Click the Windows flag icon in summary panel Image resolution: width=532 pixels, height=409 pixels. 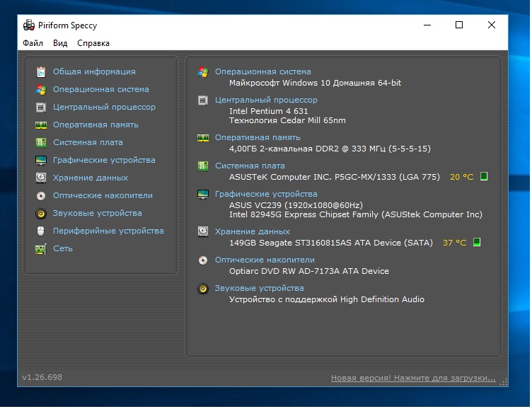[x=203, y=72]
